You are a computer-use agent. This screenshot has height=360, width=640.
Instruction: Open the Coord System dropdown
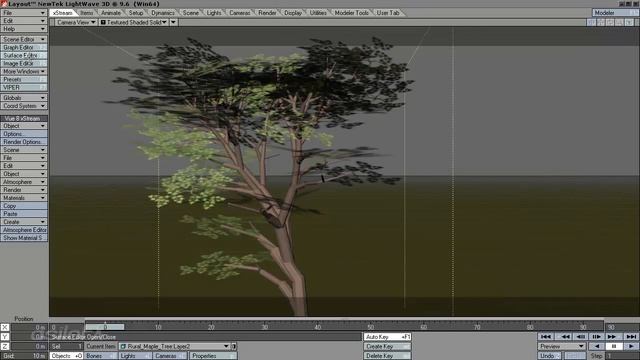tap(24, 106)
